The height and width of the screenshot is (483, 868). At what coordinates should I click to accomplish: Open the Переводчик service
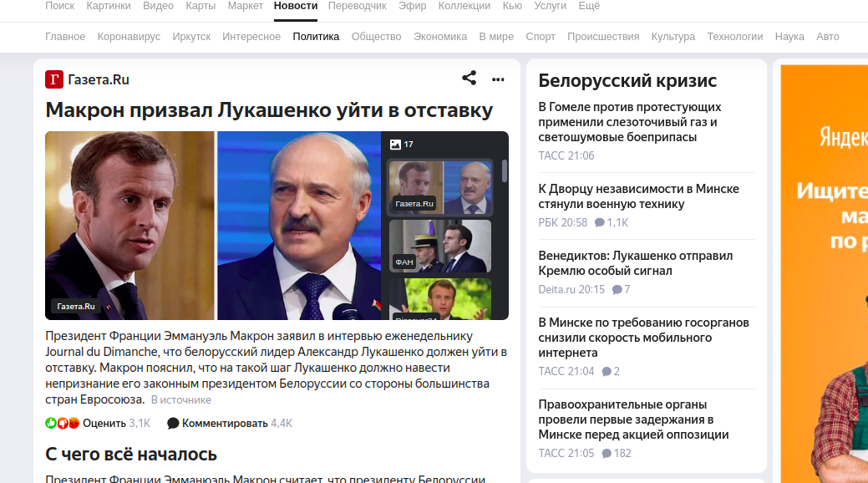[x=358, y=6]
